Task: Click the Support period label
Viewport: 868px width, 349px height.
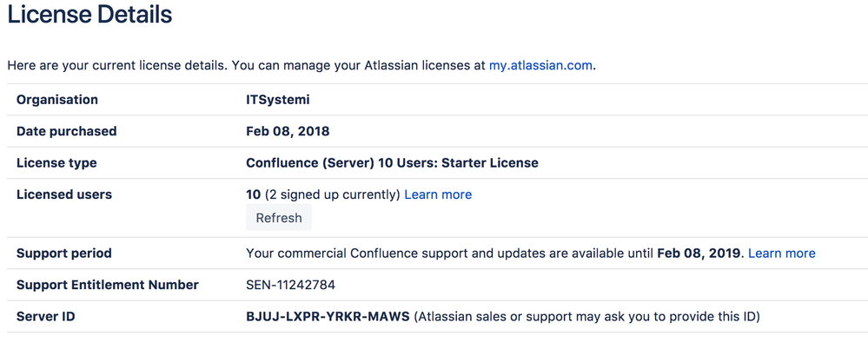Action: (64, 254)
